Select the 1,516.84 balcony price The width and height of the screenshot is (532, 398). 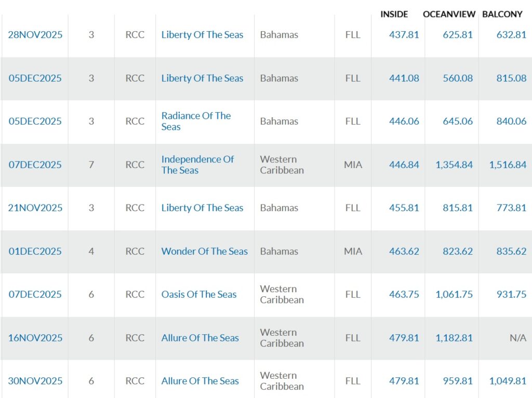pos(507,165)
